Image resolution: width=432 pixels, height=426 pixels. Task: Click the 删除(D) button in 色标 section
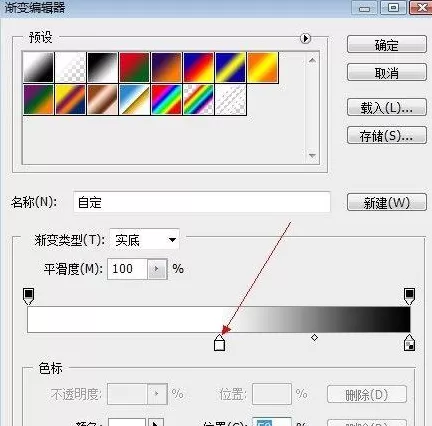click(367, 395)
